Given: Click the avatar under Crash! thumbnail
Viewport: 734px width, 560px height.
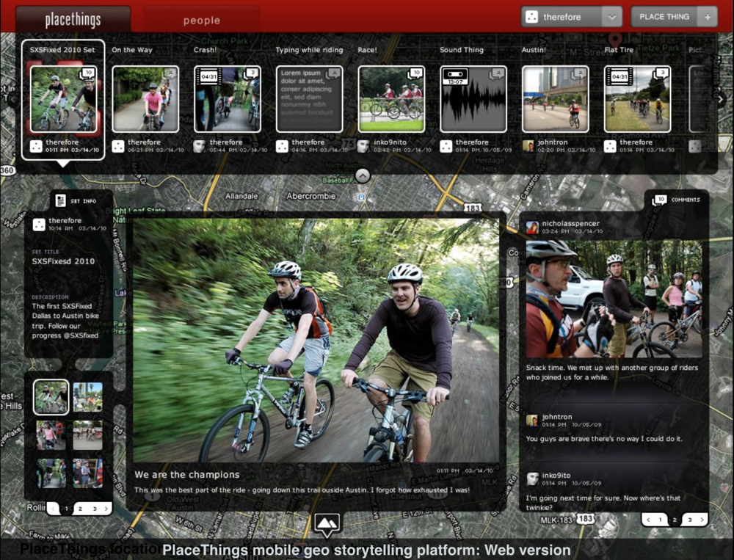Looking at the screenshot, I should 200,146.
